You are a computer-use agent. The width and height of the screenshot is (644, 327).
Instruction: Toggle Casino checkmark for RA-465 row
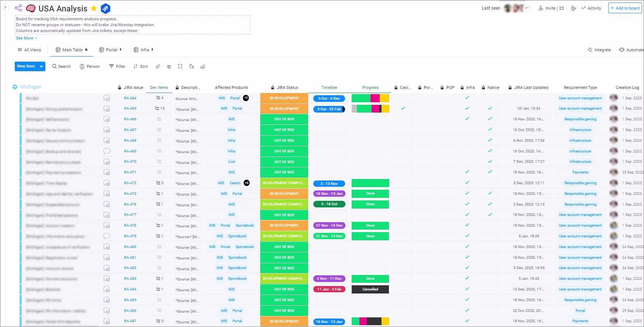point(403,109)
